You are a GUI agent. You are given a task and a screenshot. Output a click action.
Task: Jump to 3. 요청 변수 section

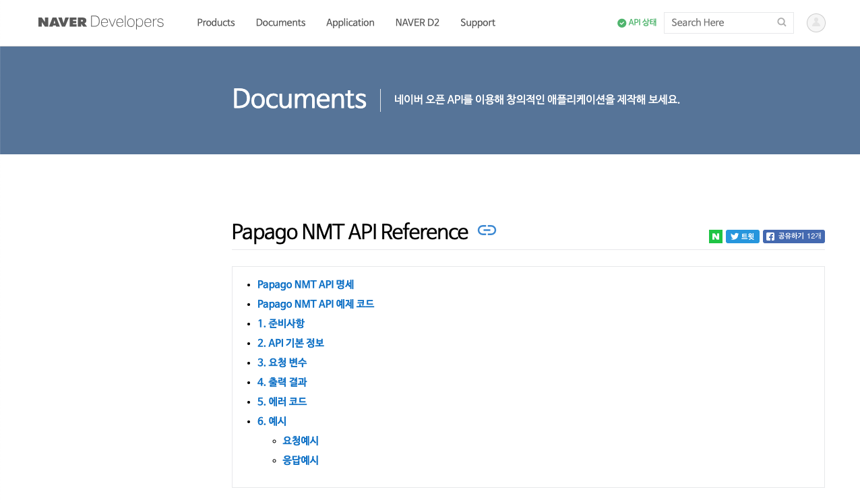282,363
